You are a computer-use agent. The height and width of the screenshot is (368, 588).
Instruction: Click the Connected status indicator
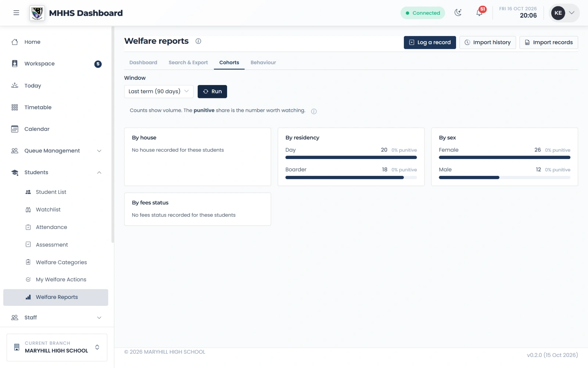423,13
